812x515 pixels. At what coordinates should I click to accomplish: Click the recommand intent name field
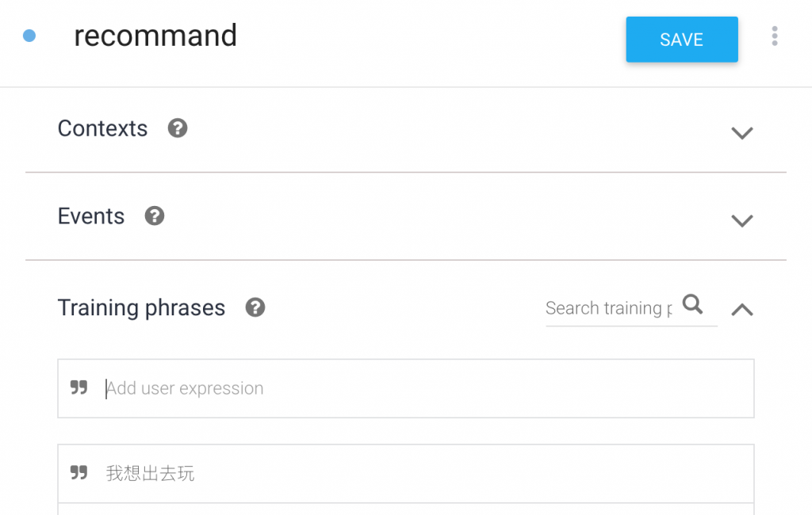[155, 36]
